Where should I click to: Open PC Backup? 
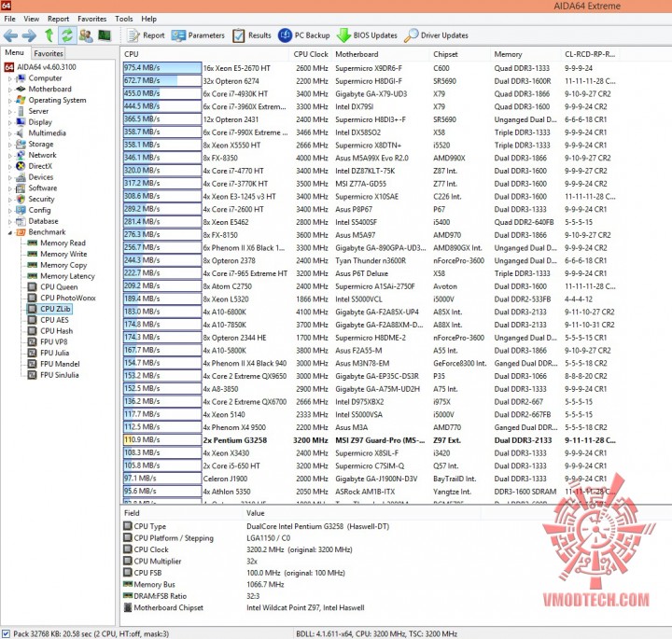(304, 35)
